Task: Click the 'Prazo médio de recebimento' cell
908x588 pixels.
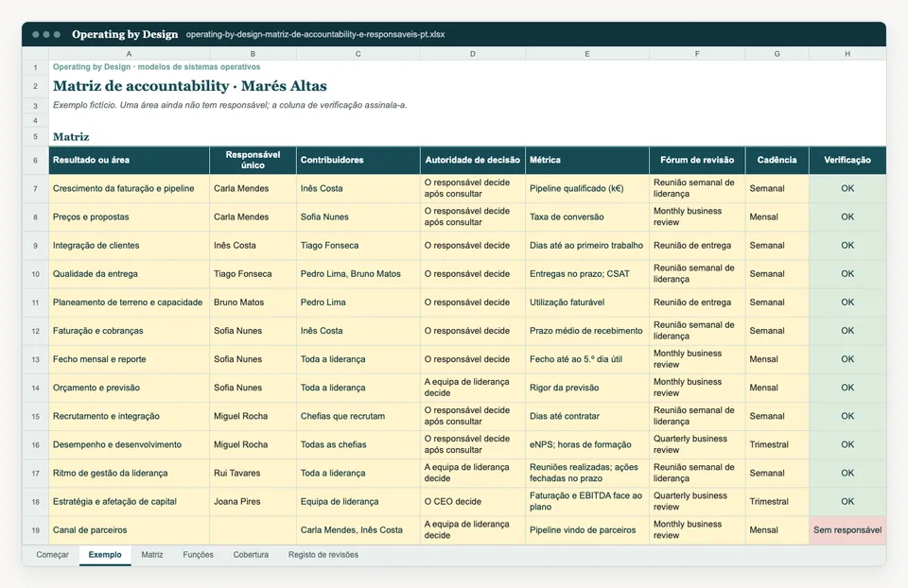Action: coord(587,331)
